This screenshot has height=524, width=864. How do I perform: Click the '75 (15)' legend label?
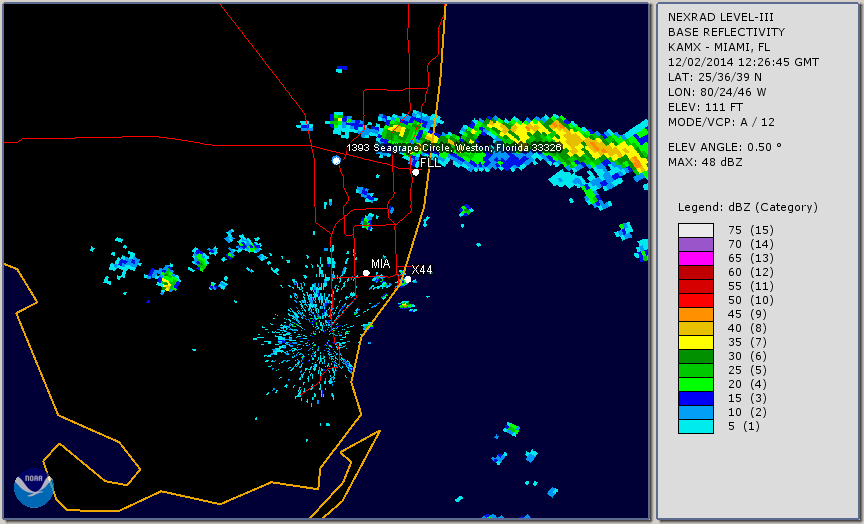coord(750,230)
